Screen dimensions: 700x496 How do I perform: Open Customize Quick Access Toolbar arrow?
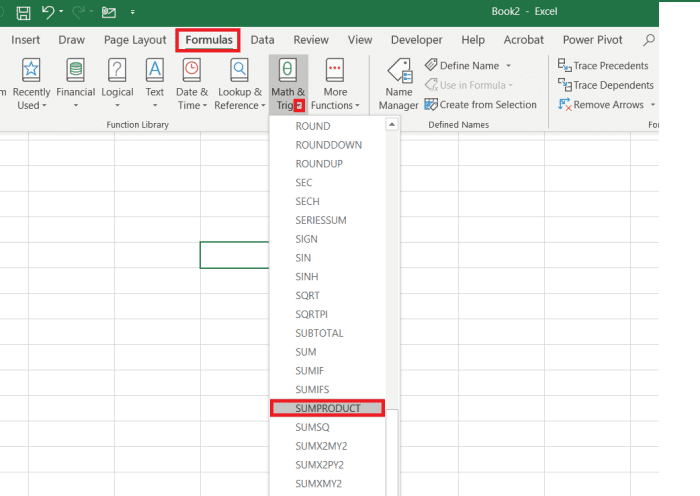click(x=133, y=13)
